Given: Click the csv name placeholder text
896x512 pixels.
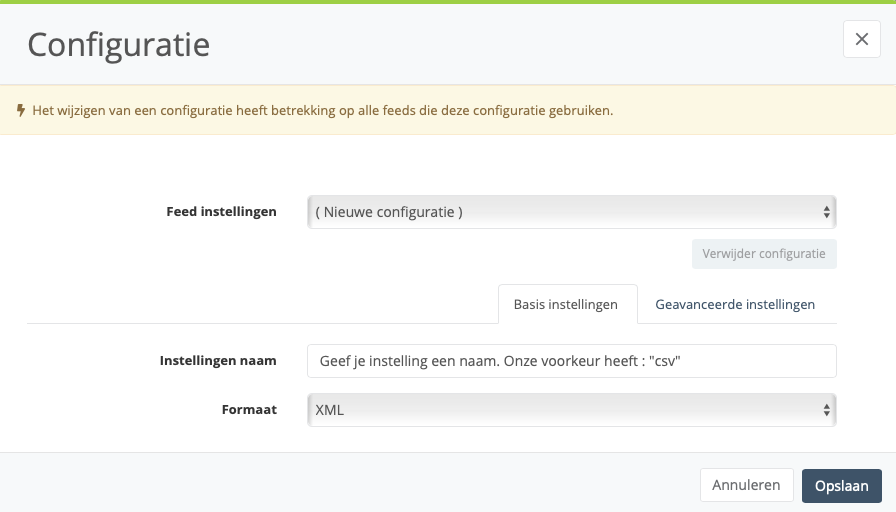Looking at the screenshot, I should [x=500, y=361].
